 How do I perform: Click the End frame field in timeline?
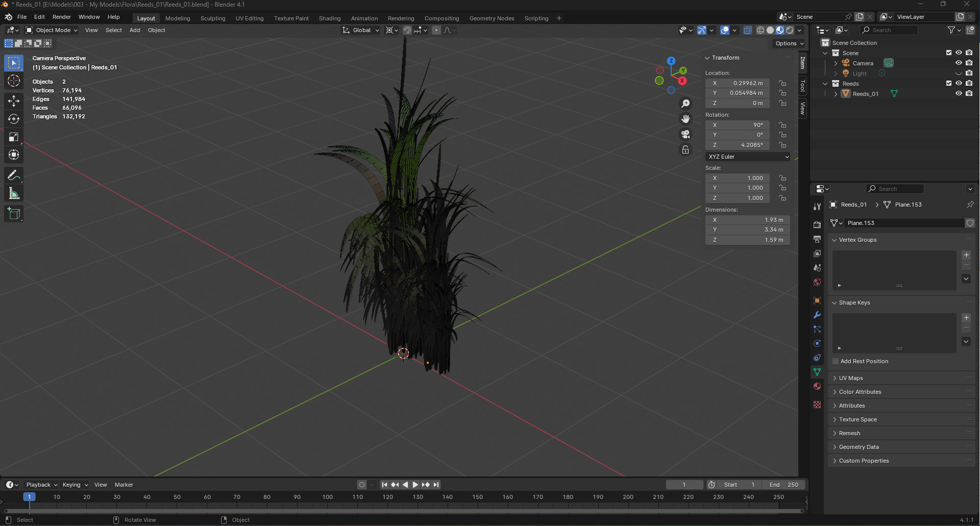coord(783,485)
